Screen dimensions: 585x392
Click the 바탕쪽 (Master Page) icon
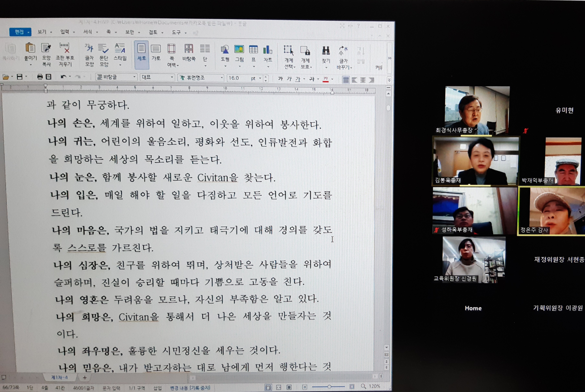[x=189, y=49]
